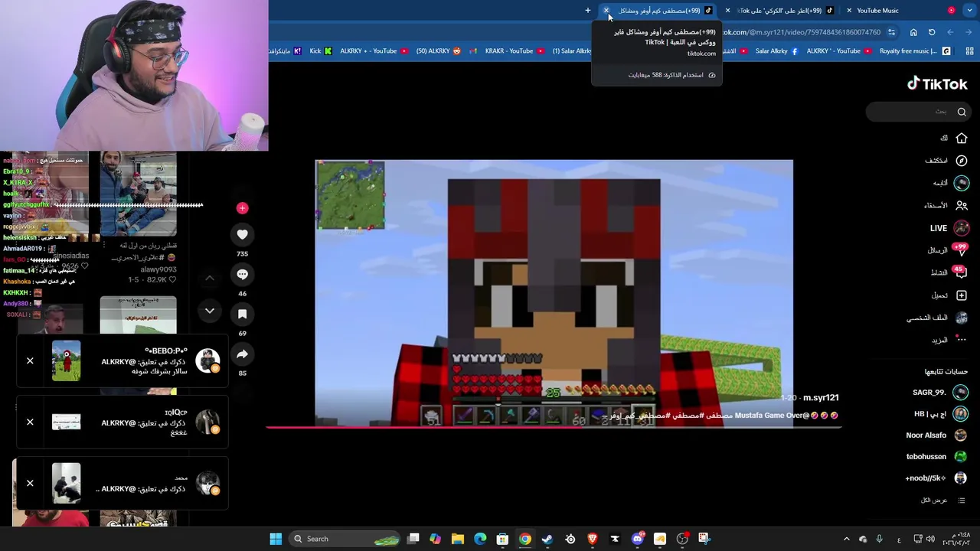The height and width of the screenshot is (551, 980).
Task: Share the video with the arrow icon
Action: pyautogui.click(x=242, y=354)
